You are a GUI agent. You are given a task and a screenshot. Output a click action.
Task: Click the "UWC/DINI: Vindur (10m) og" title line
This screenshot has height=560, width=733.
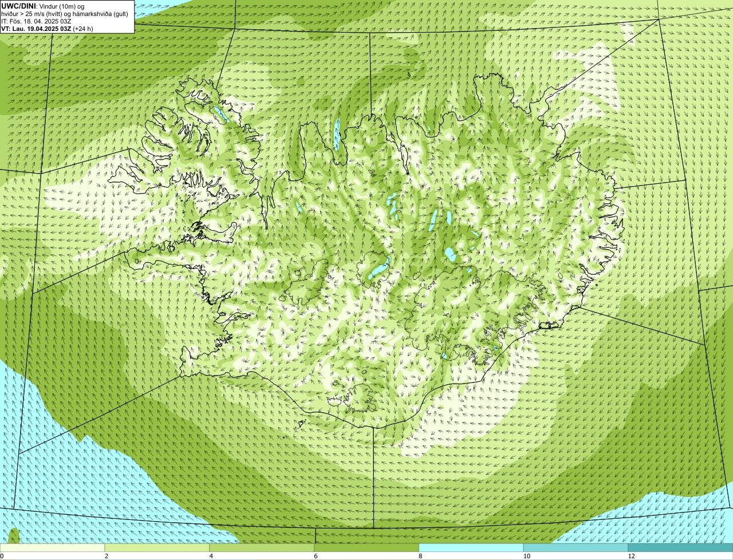(x=43, y=6)
